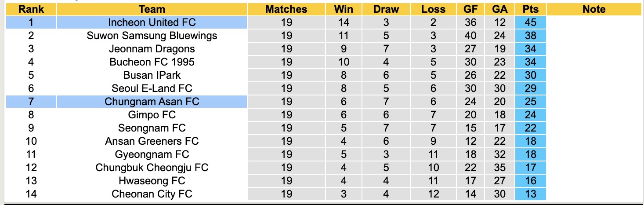
Task: Select the Chungnam Asan FC row
Action: click(x=152, y=102)
